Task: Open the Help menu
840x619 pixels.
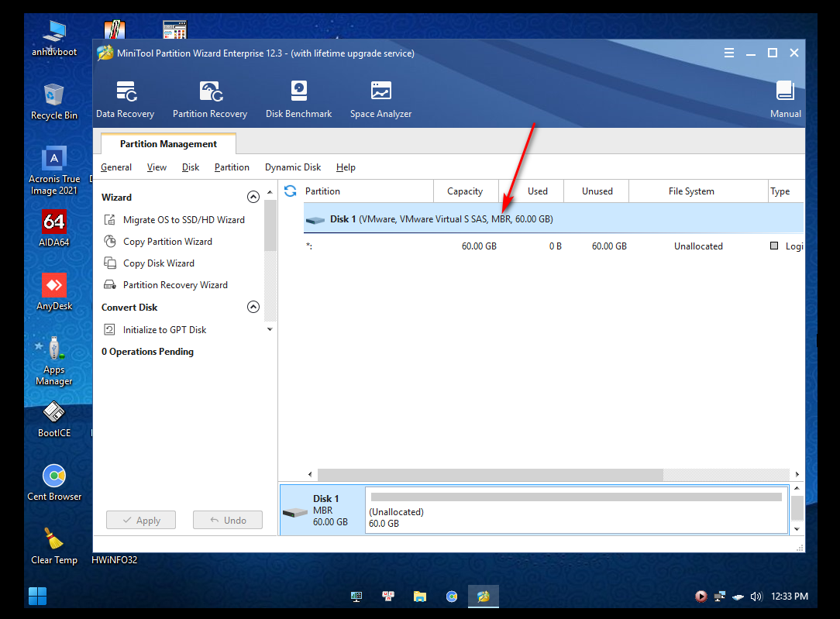Action: click(x=346, y=167)
